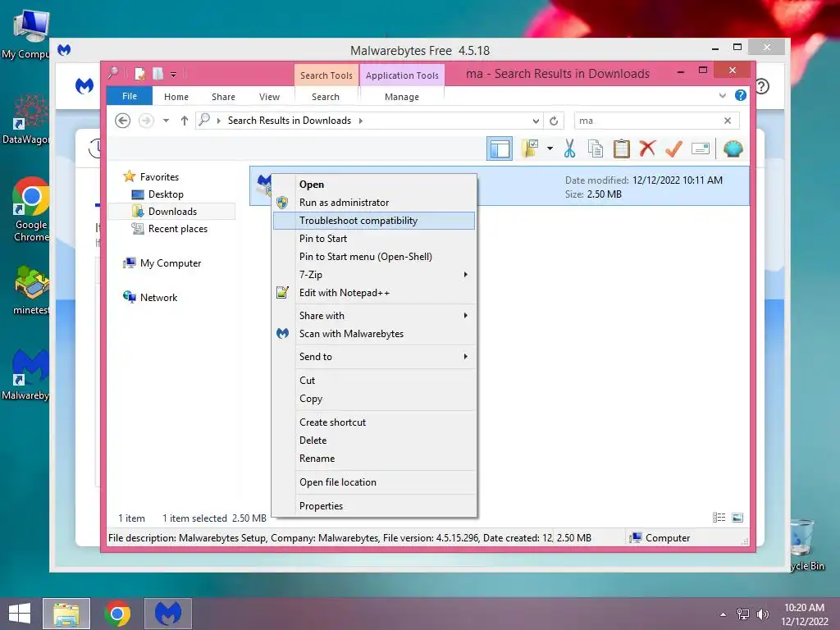
Task: Refresh the Search Results in Downloads view
Action: point(554,121)
